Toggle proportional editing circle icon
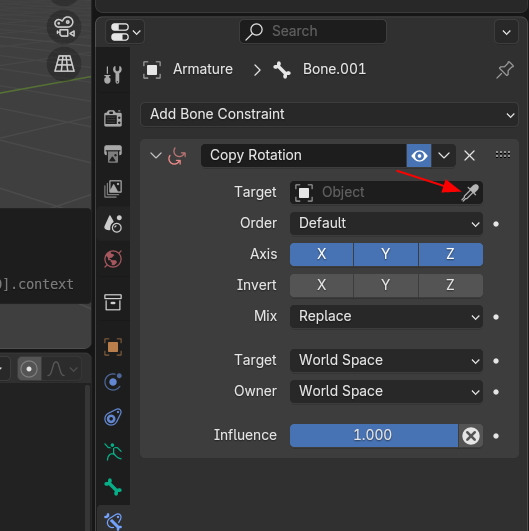 pyautogui.click(x=29, y=368)
